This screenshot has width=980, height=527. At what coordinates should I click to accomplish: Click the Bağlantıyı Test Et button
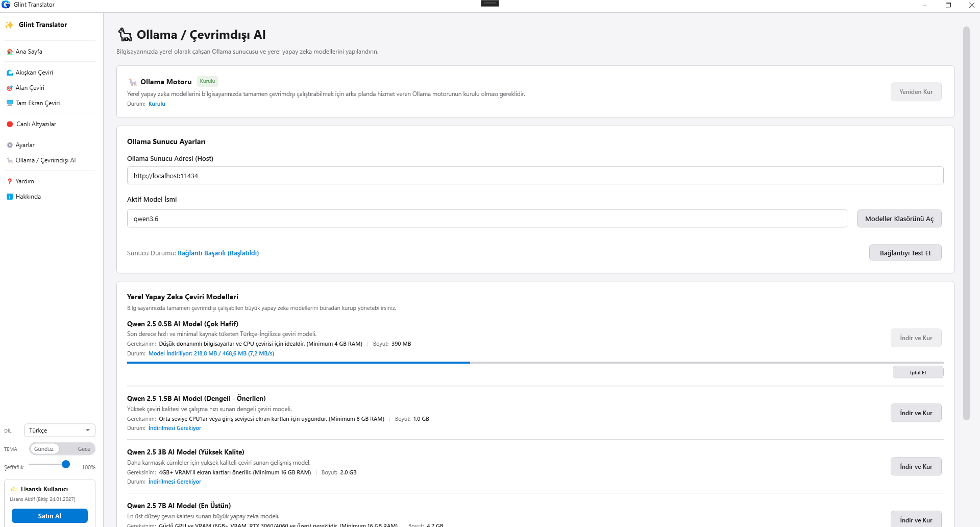click(x=905, y=253)
